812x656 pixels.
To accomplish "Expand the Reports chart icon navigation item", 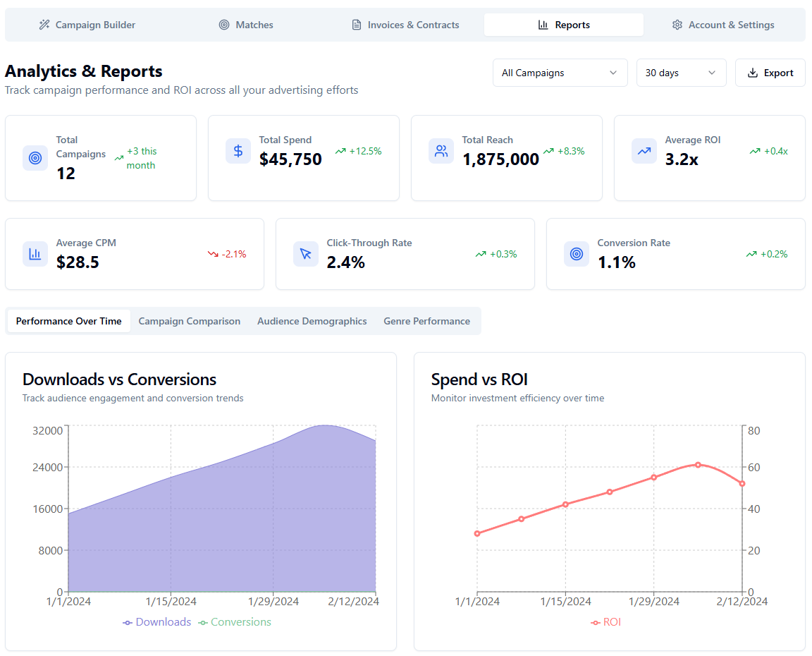I will (542, 24).
